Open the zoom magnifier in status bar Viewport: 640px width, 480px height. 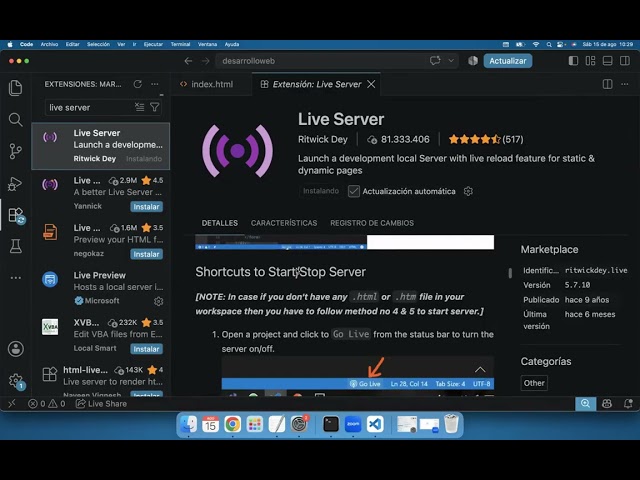585,403
